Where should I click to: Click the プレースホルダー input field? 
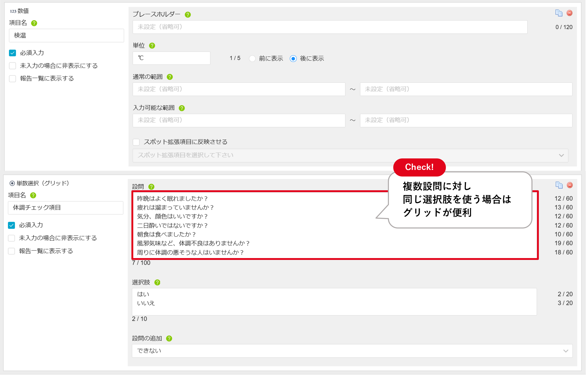tap(330, 27)
